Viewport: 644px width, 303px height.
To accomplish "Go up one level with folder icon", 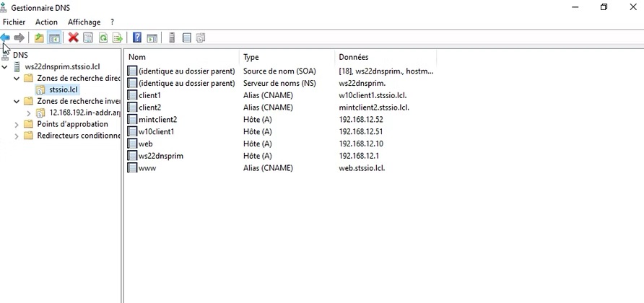I will pyautogui.click(x=38, y=38).
